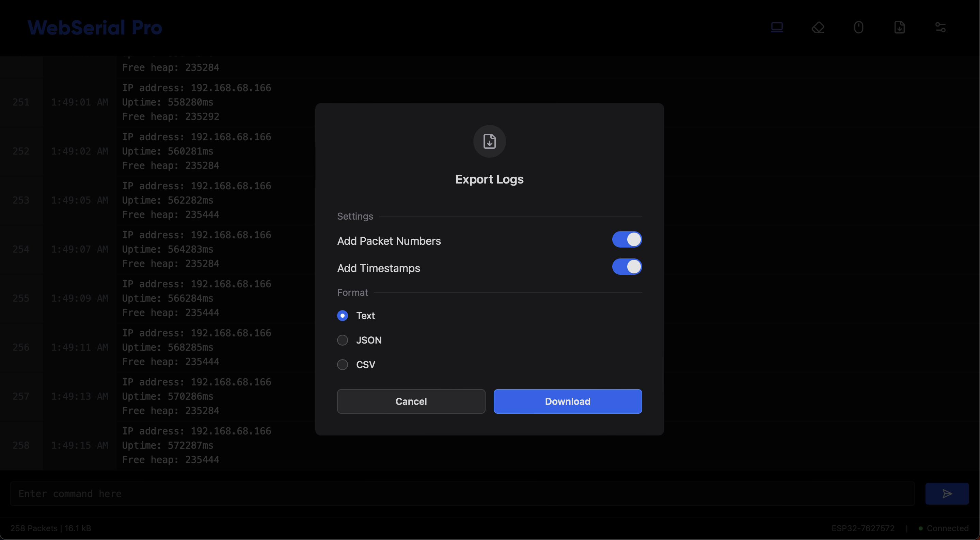This screenshot has height=540, width=980.
Task: Disable the Add Packet Numbers toggle
Action: pos(627,240)
